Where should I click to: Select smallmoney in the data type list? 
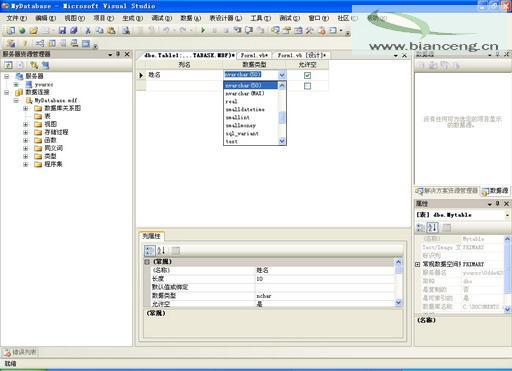click(x=251, y=125)
